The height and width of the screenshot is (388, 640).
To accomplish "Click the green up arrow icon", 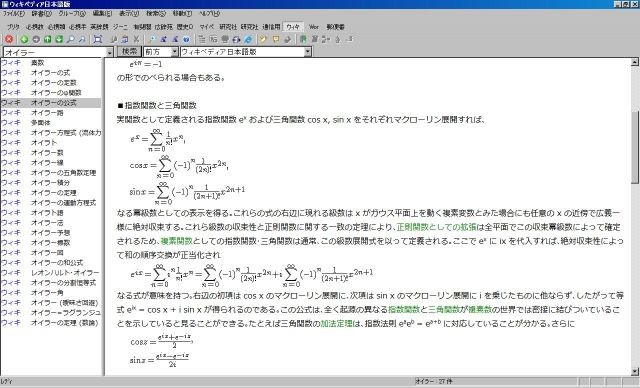I will [x=47, y=39].
